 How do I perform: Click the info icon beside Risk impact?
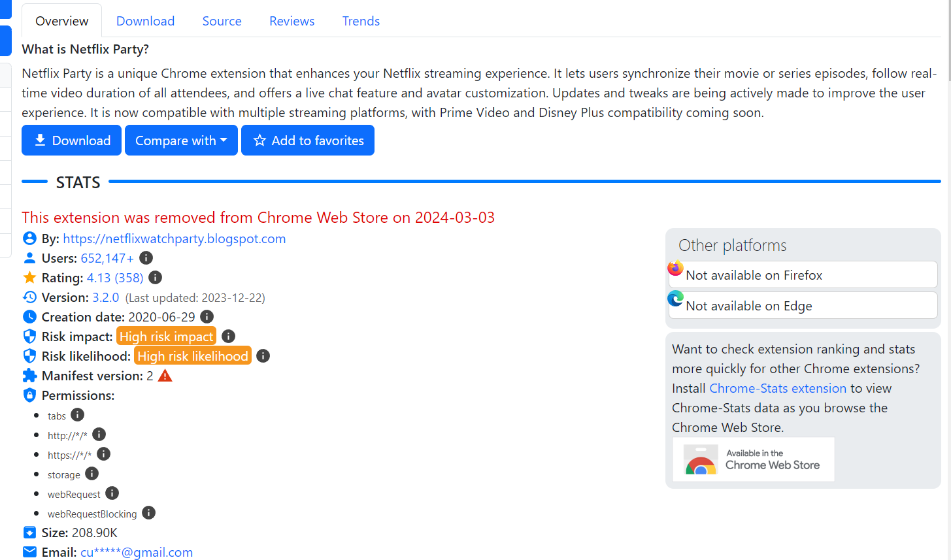229,337
